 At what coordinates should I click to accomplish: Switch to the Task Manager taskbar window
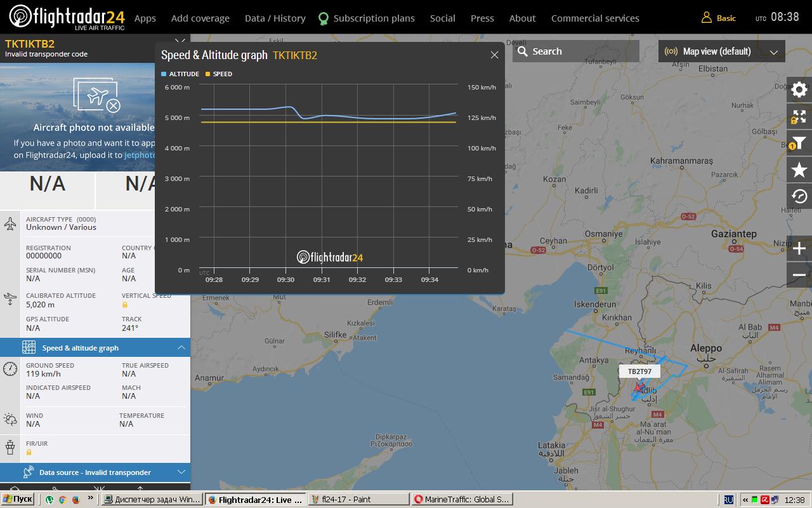pos(152,499)
